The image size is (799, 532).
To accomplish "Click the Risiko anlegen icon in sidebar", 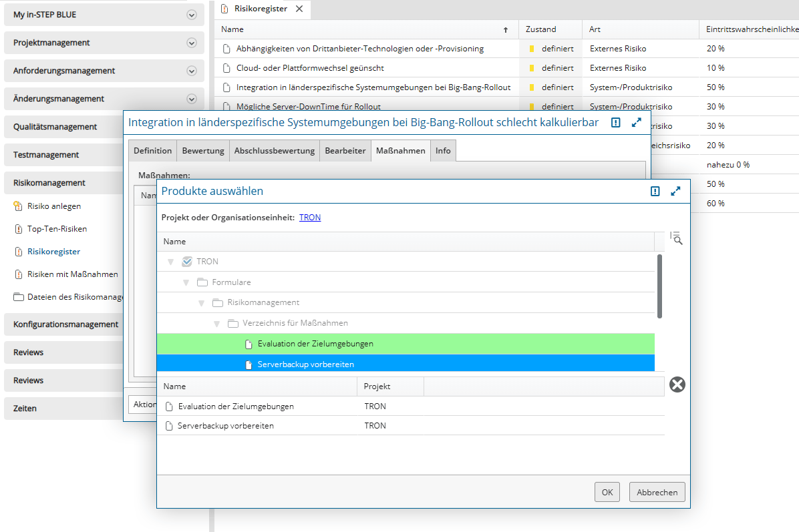I will point(18,206).
